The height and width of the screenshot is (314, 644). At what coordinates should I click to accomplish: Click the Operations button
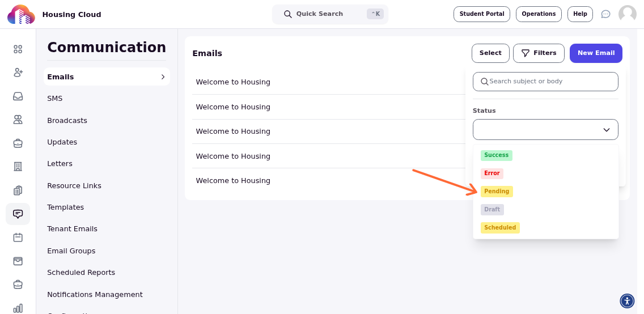coord(539,14)
